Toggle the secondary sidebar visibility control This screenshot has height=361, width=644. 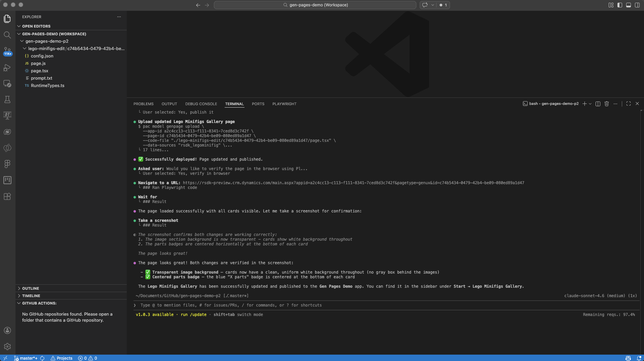coord(637,5)
